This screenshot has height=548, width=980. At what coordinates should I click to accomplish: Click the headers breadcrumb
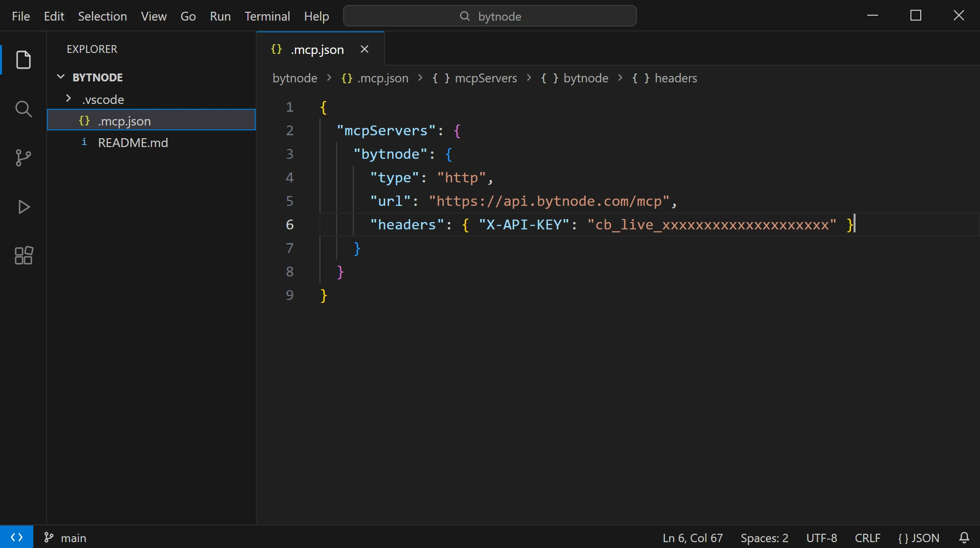pos(664,78)
